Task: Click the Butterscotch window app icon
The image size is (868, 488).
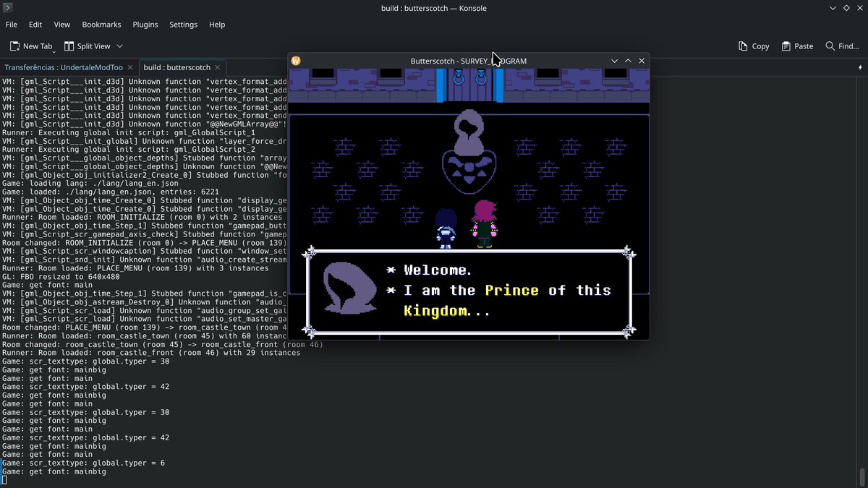Action: (296, 61)
